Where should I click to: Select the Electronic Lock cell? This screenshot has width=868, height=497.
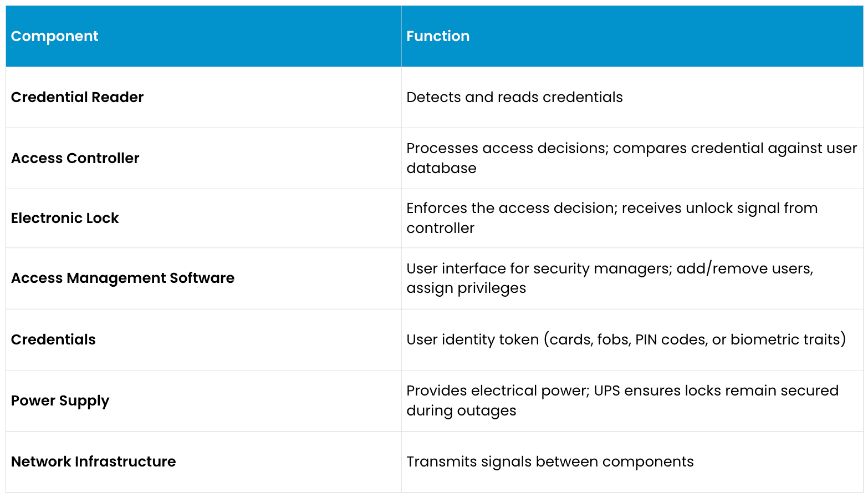[65, 218]
